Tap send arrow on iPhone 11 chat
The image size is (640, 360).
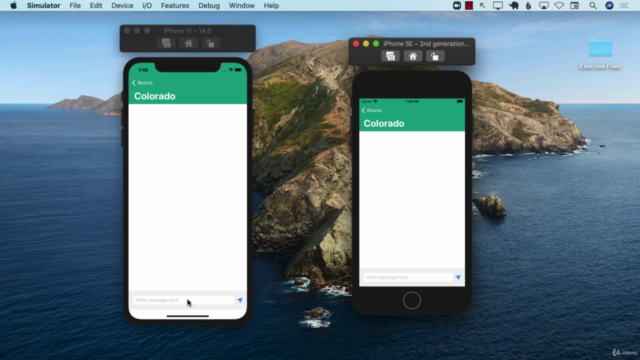240,300
